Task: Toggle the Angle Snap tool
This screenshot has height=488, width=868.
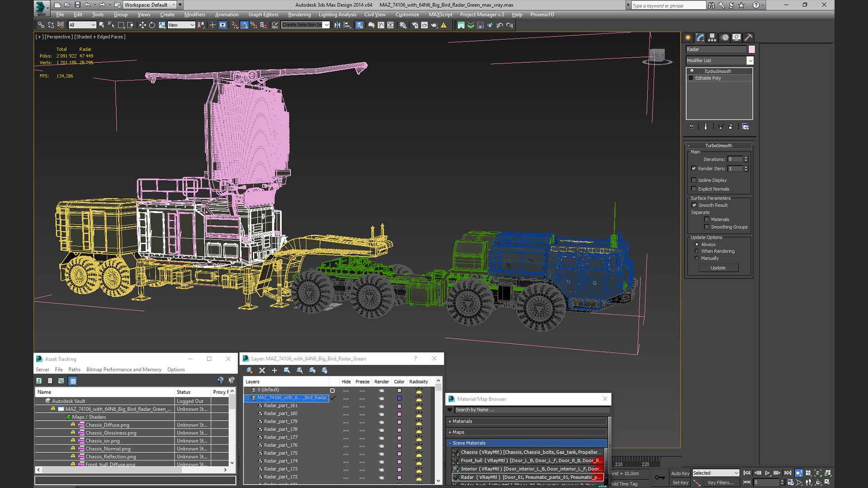Action: point(244,25)
